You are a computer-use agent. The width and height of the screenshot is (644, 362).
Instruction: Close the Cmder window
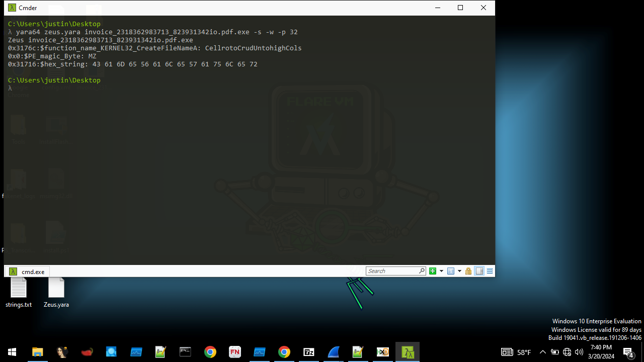(484, 8)
